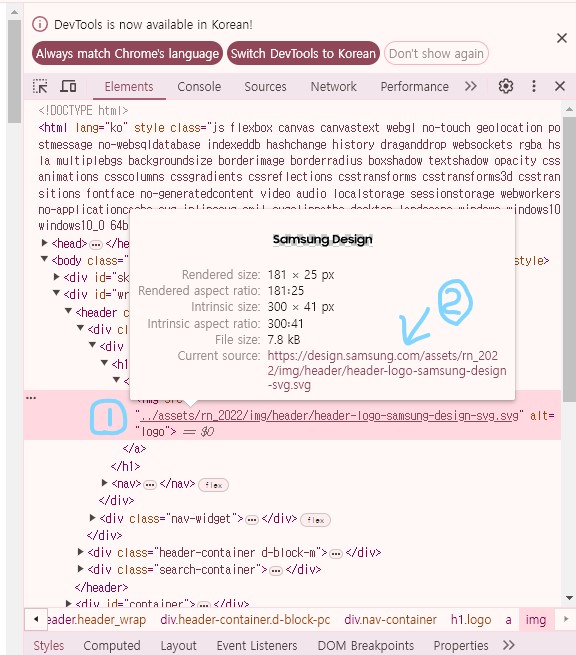Click ellipsis inside the nav-widget div
The height and width of the screenshot is (655, 576).
252,520
